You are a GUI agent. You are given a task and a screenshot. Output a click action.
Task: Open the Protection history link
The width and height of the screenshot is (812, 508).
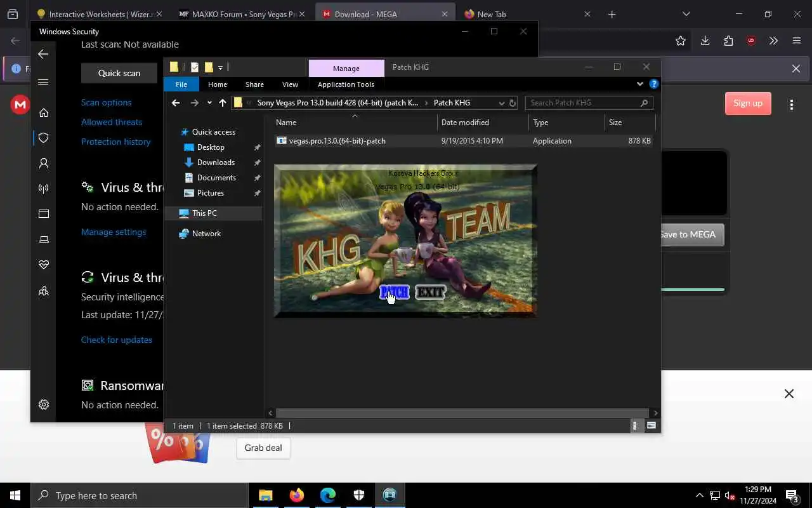[116, 142]
